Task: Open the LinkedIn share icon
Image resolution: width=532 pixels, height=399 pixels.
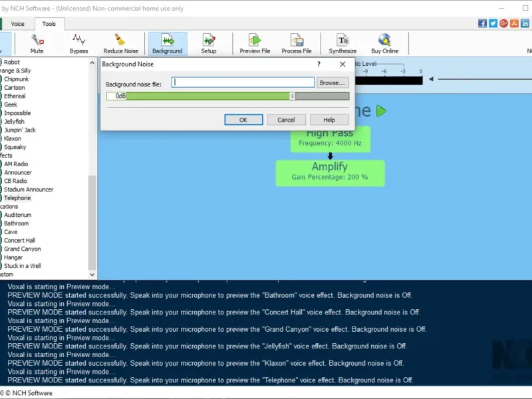Action: (x=525, y=23)
